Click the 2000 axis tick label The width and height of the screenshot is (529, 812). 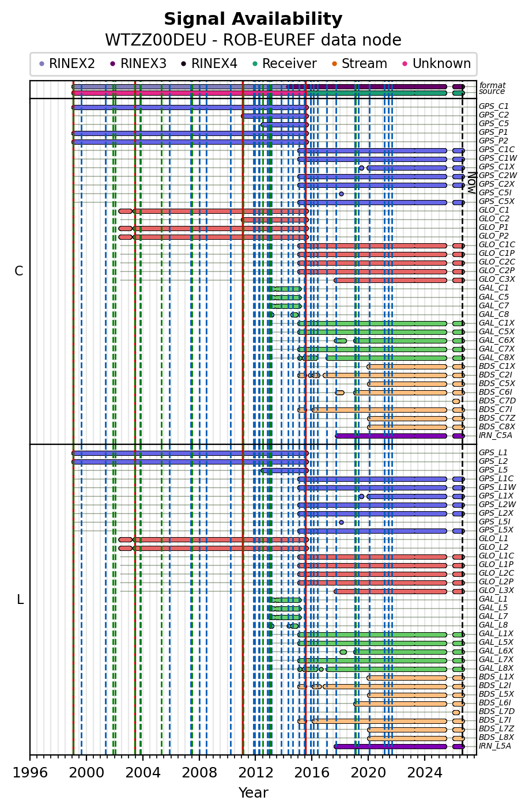pos(86,772)
